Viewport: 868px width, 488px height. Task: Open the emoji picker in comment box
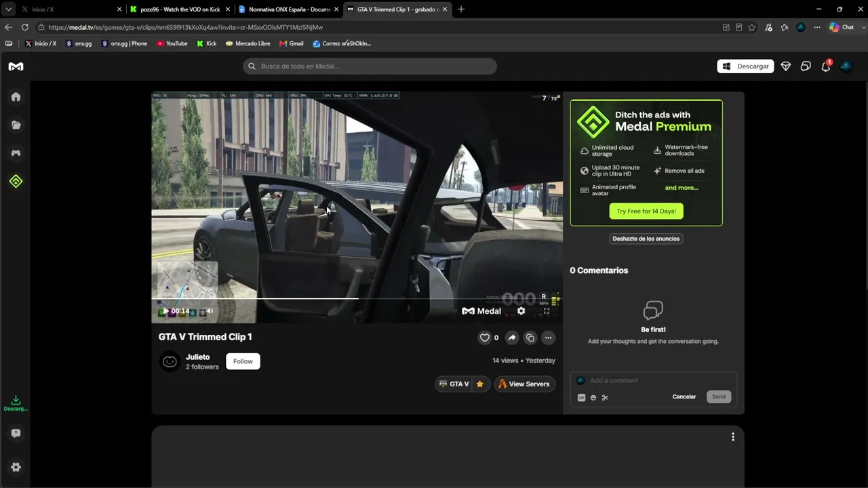tap(593, 398)
